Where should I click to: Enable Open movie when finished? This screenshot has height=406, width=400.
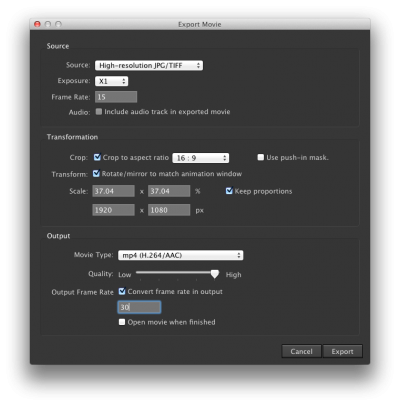pyautogui.click(x=122, y=322)
